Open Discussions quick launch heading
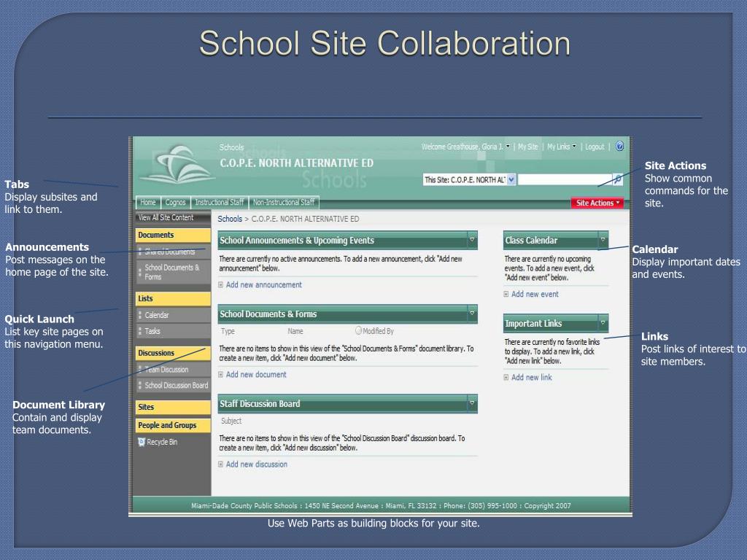The image size is (747, 560). [173, 353]
